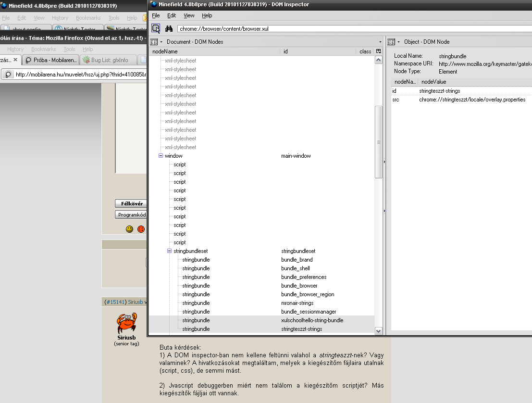Screen dimensions: 532x403
Task: Select stringbundle row with id bundle_browser
Action: tap(261, 286)
